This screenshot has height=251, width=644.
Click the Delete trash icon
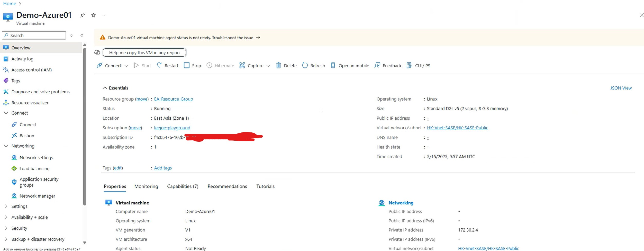pos(278,65)
